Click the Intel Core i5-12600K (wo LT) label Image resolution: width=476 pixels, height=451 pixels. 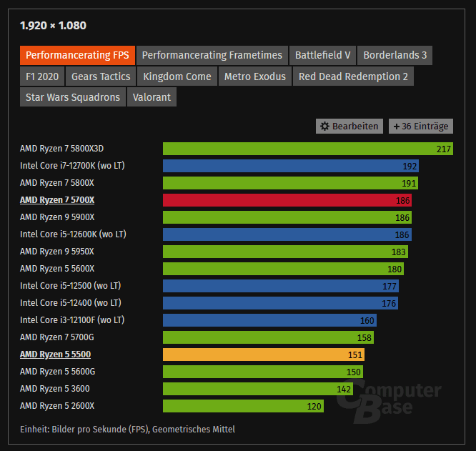coord(73,234)
